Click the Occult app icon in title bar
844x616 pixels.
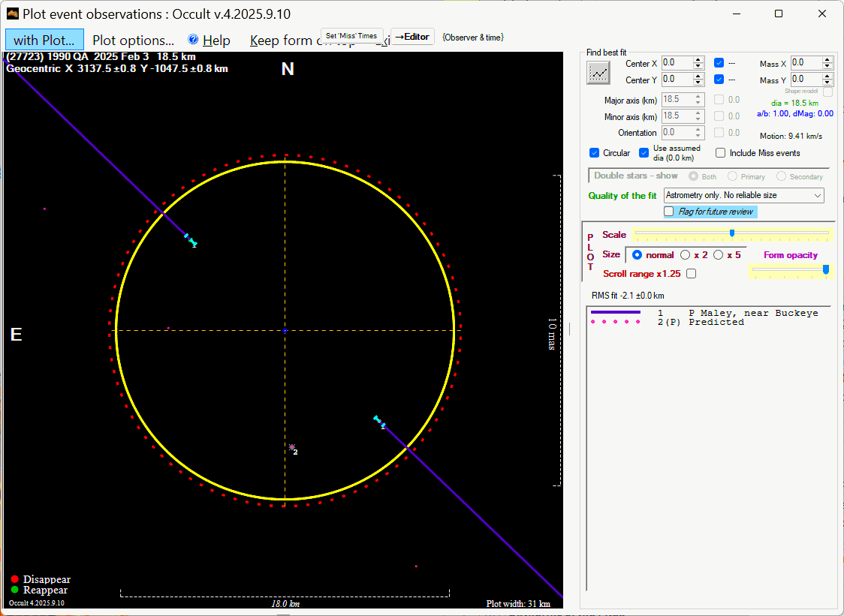click(12, 14)
